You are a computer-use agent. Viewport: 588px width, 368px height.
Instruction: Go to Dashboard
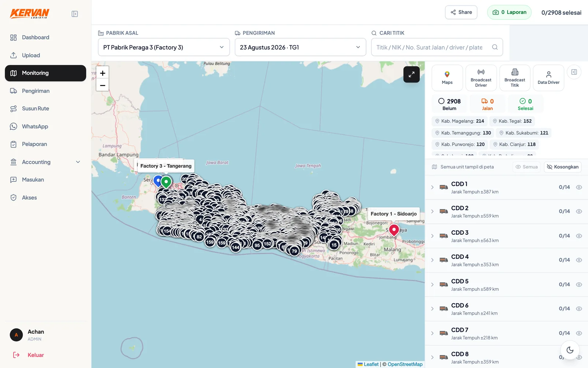(46, 38)
